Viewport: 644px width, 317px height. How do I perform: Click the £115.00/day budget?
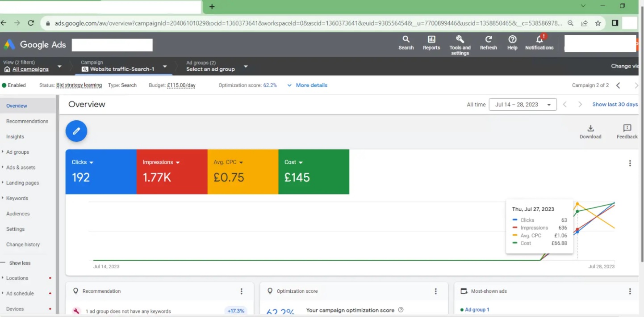[181, 85]
